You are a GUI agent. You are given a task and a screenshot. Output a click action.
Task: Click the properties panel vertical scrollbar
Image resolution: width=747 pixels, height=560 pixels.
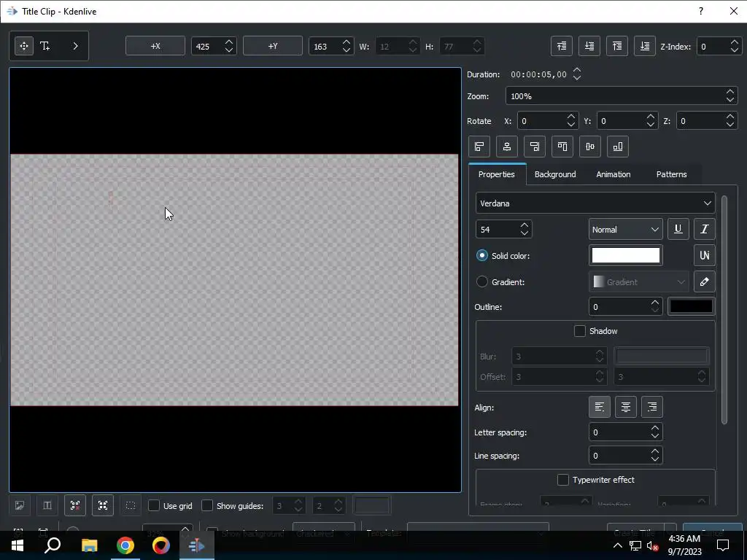[724, 309]
